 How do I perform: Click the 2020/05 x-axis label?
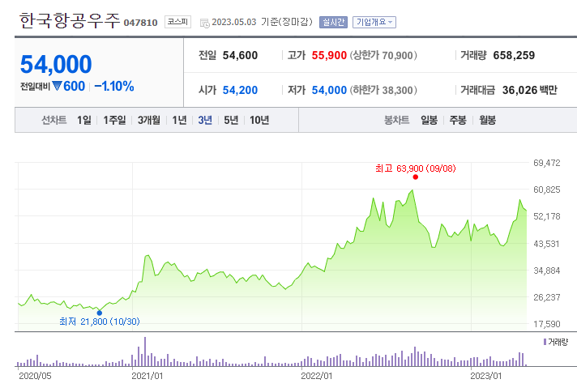click(35, 376)
